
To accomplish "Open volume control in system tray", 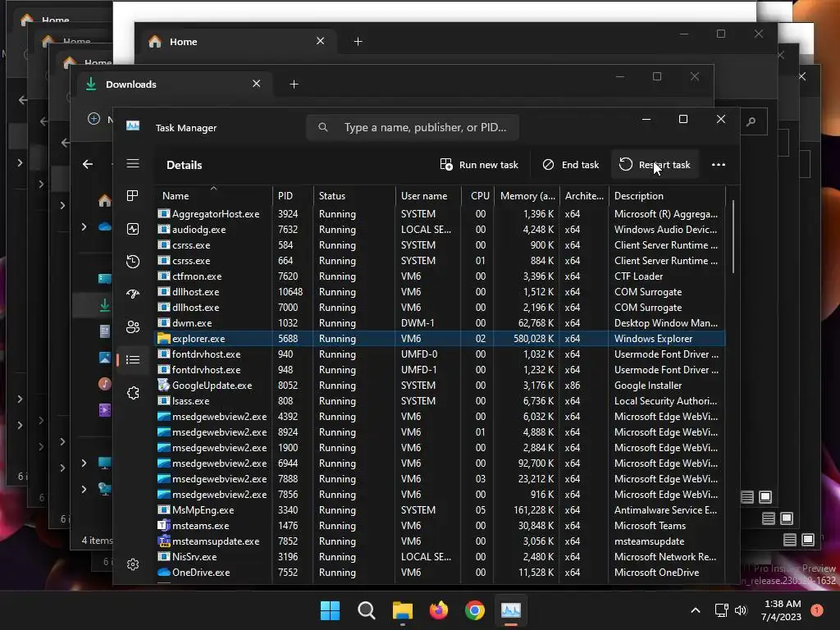I will coord(741,610).
